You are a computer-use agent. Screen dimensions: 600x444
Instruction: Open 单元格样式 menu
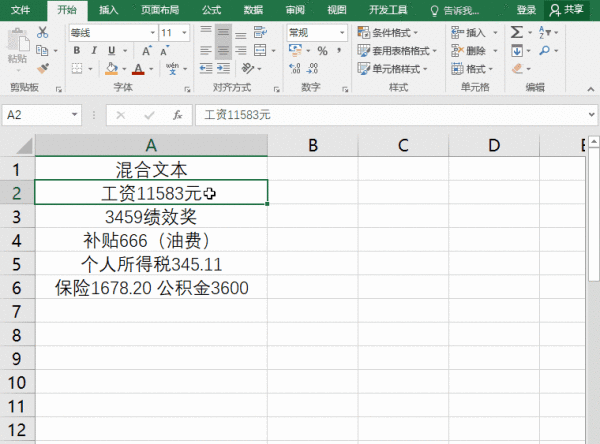[392, 69]
